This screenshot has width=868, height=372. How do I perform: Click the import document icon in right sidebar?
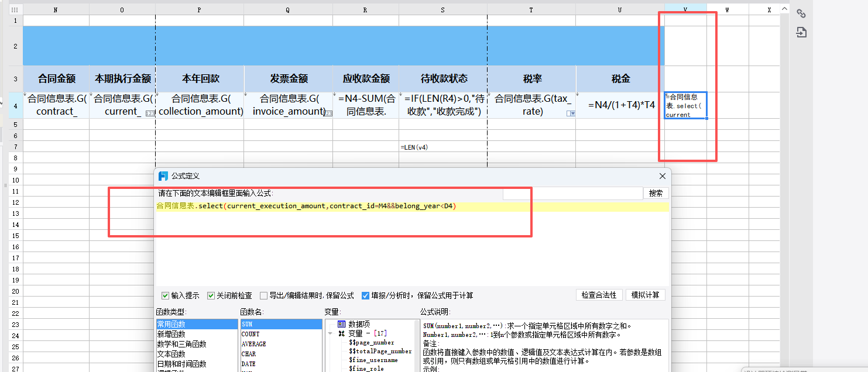(801, 32)
